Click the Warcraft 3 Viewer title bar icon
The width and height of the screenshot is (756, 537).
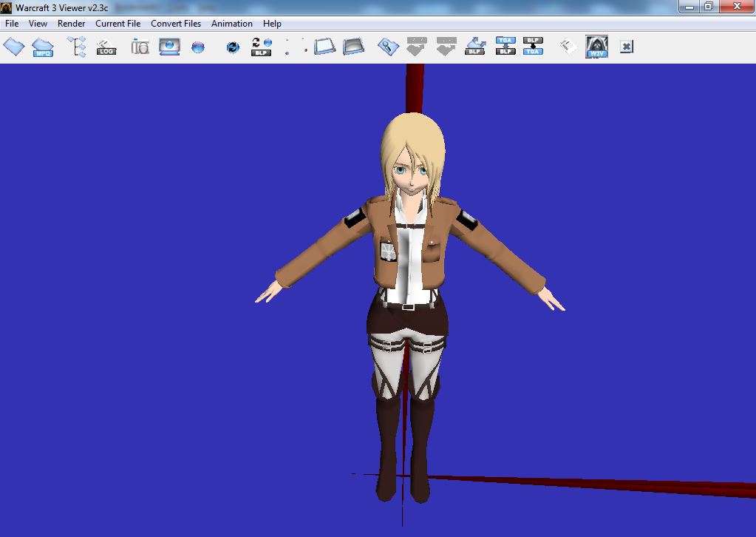pyautogui.click(x=6, y=7)
